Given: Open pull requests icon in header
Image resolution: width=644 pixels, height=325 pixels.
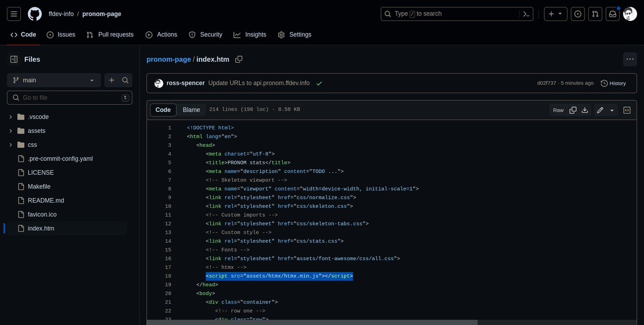Looking at the screenshot, I should coord(595,14).
